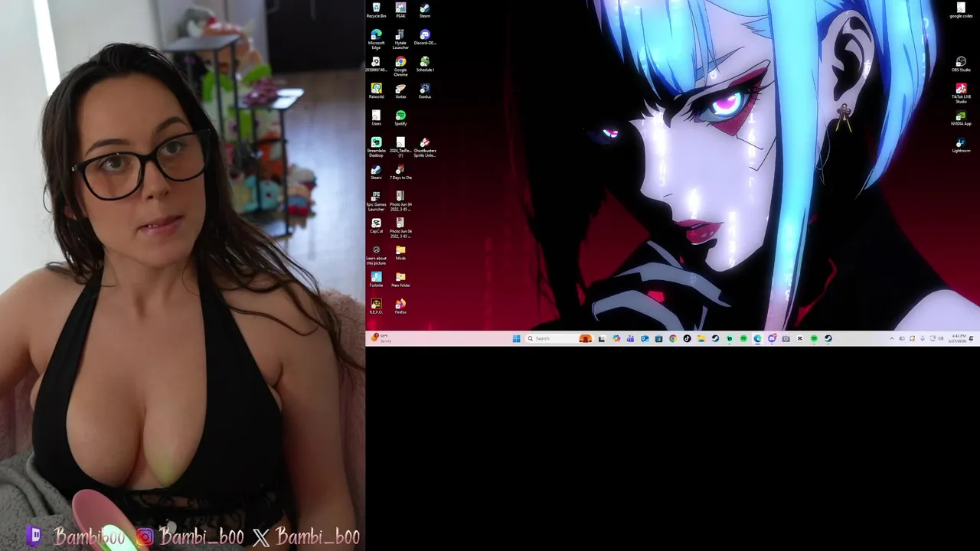Open Microsoft Edge desktop shortcut
The height and width of the screenshot is (551, 980).
point(376,40)
